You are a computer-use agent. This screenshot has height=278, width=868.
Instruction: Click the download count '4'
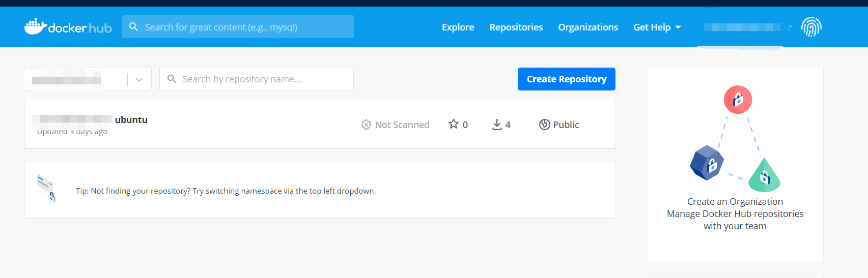point(508,125)
